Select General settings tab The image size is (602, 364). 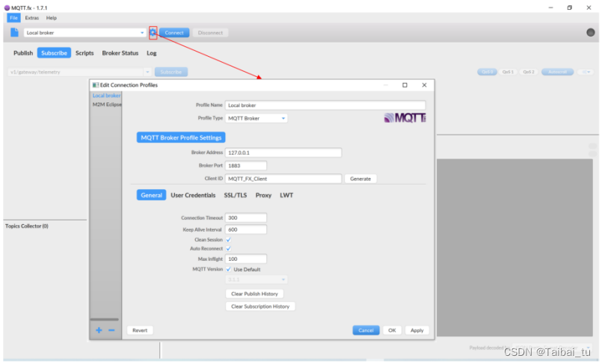(151, 195)
